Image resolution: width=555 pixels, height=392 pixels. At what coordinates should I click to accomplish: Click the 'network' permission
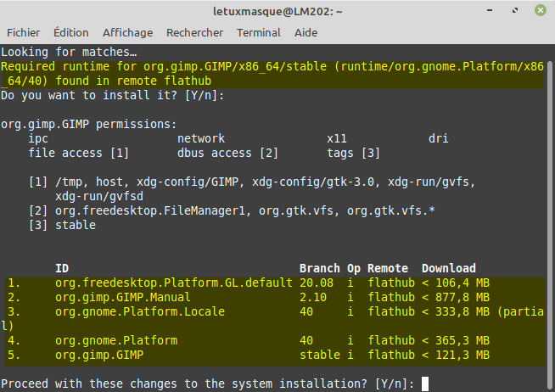tap(201, 138)
